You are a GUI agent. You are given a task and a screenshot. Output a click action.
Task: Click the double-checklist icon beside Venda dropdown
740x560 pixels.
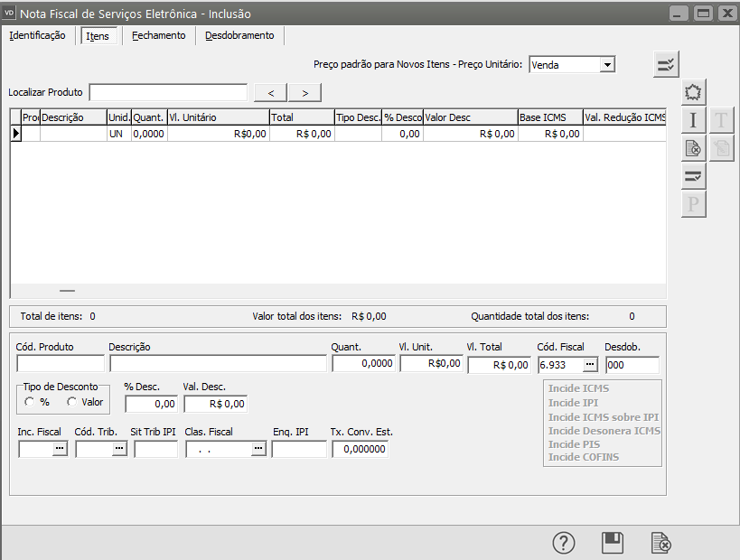coord(667,64)
